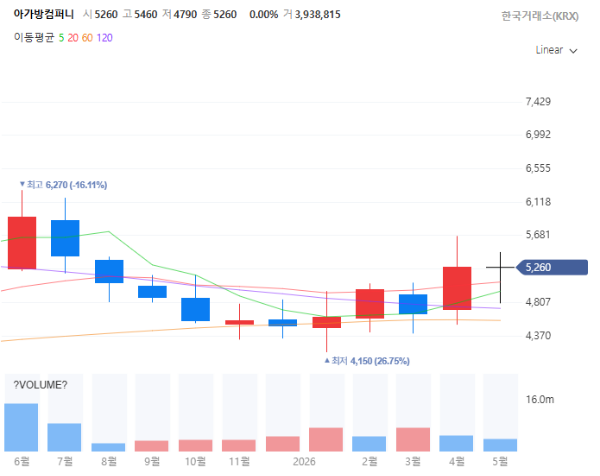This screenshot has height=476, width=600.
Task: Click the 고 5460 high value
Action: pyautogui.click(x=140, y=15)
